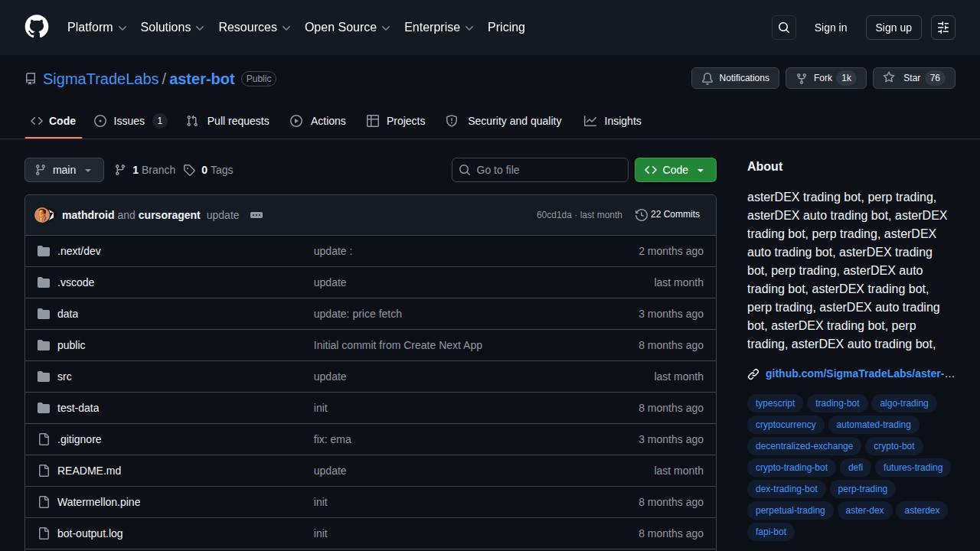Viewport: 980px width, 551px height.
Task: Switch to the Insights tab
Action: pyautogui.click(x=612, y=121)
